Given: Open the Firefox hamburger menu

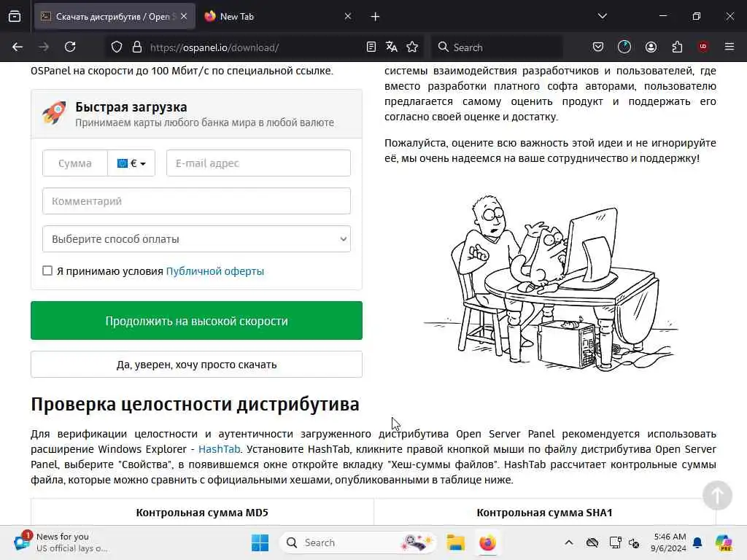Looking at the screenshot, I should point(729,47).
